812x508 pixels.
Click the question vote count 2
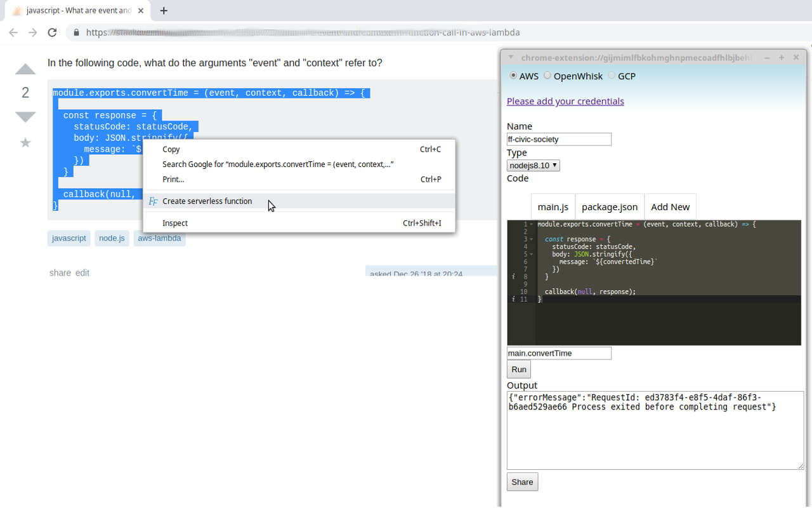point(25,93)
